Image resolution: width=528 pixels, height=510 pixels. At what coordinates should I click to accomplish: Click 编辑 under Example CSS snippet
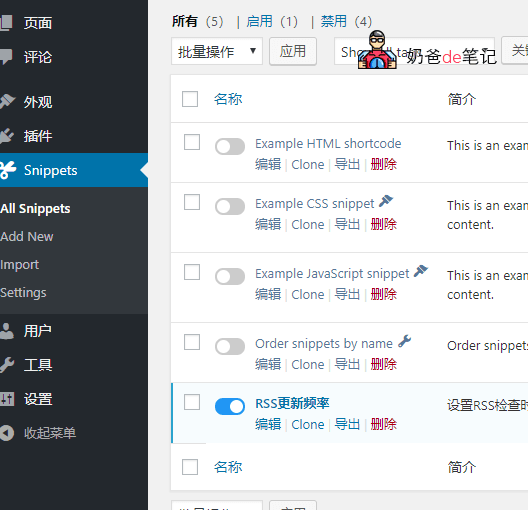268,224
